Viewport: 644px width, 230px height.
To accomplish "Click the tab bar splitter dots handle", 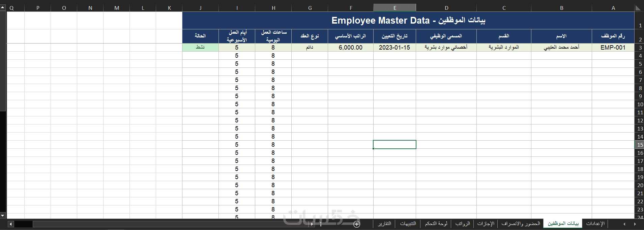I will point(321,224).
